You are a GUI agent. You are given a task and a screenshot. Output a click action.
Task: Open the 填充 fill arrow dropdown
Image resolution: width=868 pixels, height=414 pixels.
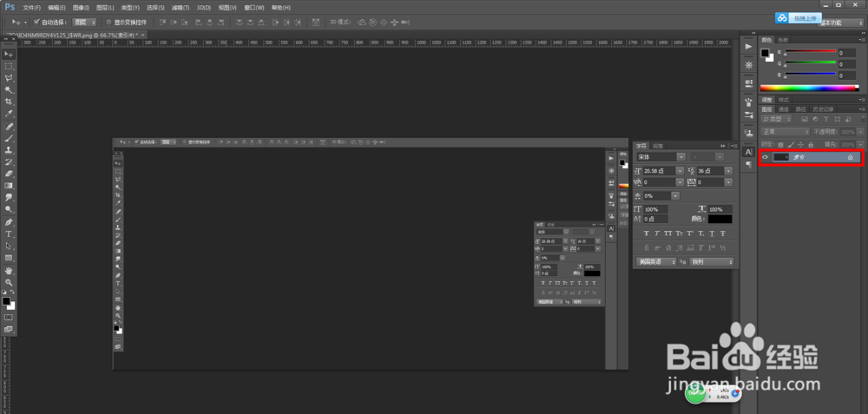point(858,144)
